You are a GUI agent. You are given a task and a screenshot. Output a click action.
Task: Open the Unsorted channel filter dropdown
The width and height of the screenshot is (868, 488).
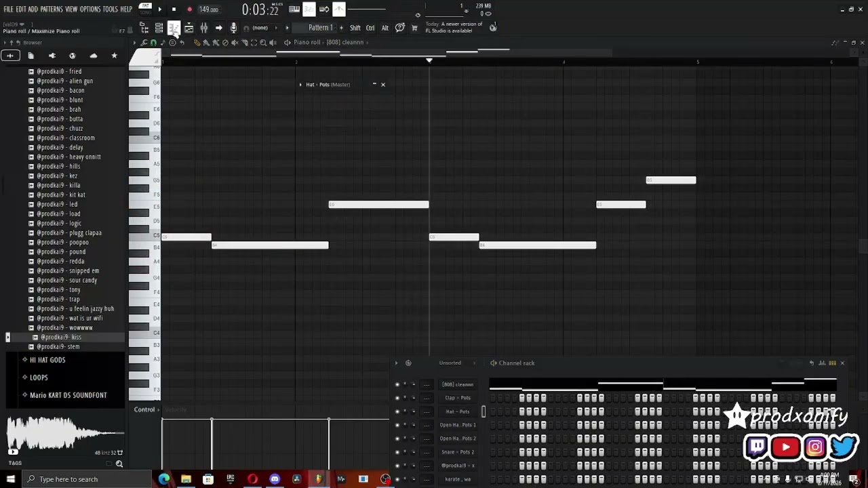pyautogui.click(x=450, y=363)
